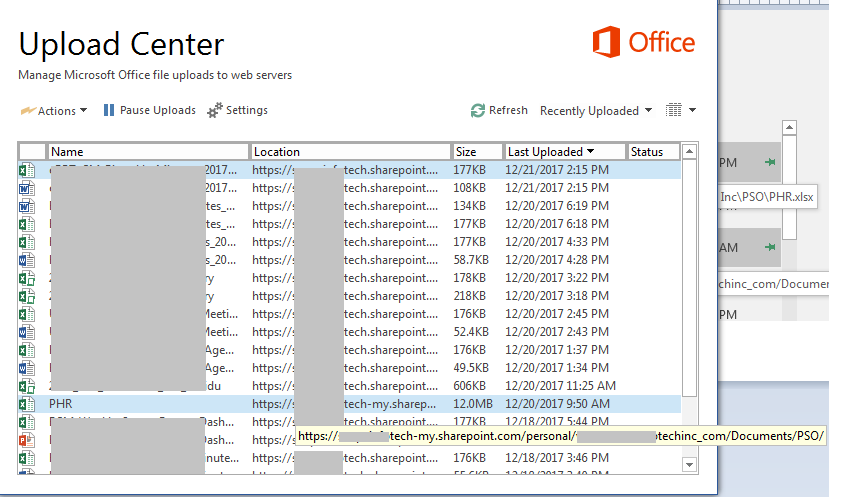Click the Inc\PSO\PHR.xlsx path in the background window
The image size is (864, 497).
tap(766, 197)
